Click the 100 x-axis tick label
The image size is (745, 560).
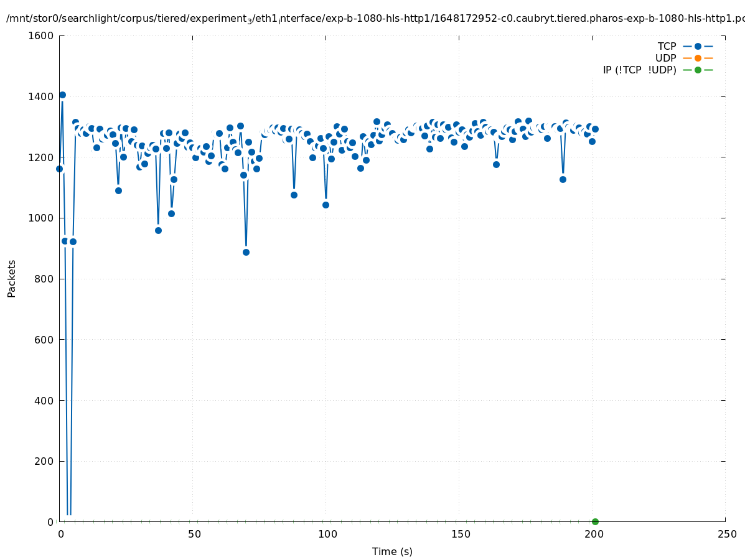point(327,534)
